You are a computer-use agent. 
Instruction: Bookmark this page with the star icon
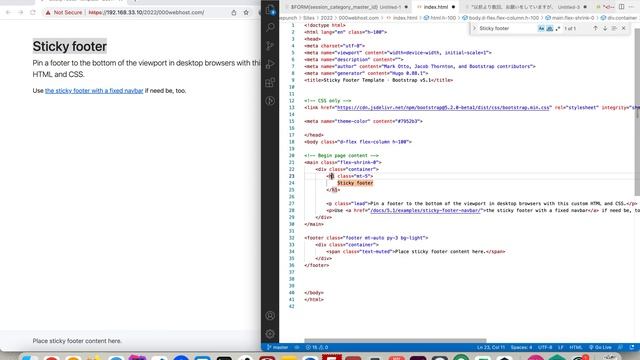coord(246,13)
